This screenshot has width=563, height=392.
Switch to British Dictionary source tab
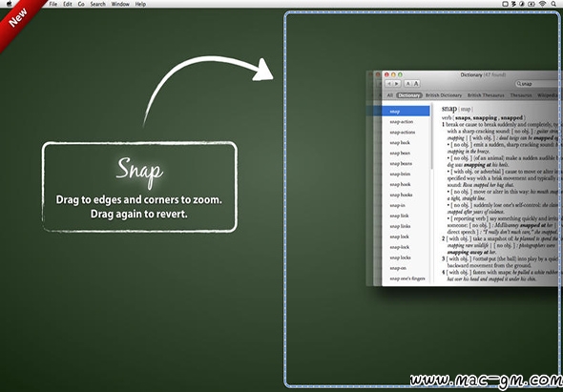tap(444, 95)
